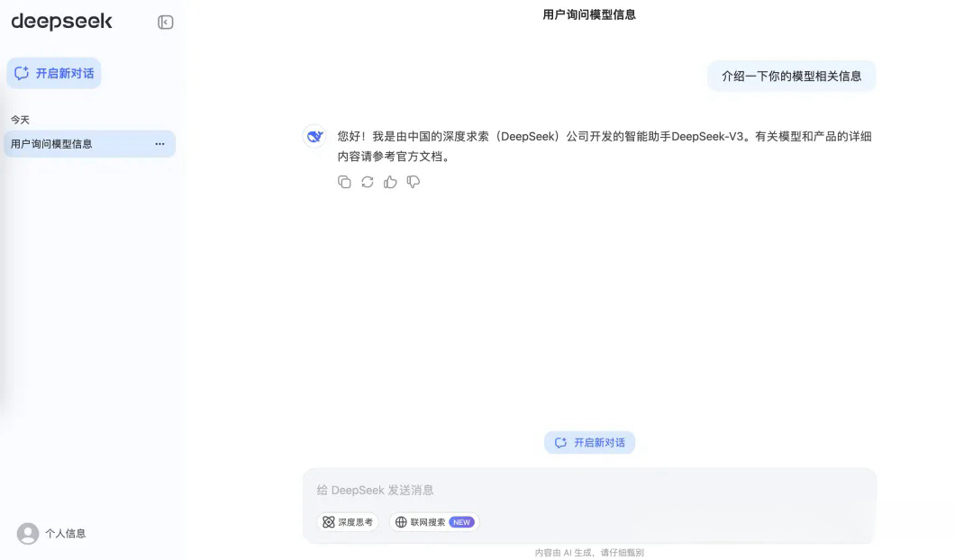Toggle 深度思考 deep thinking mode
Screen dimensions: 973x560
(x=348, y=522)
